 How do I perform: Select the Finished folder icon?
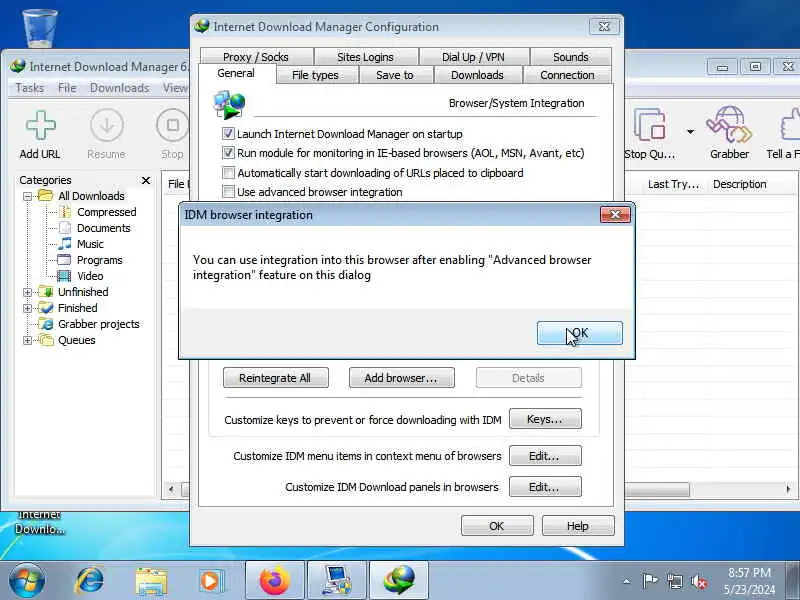(46, 308)
